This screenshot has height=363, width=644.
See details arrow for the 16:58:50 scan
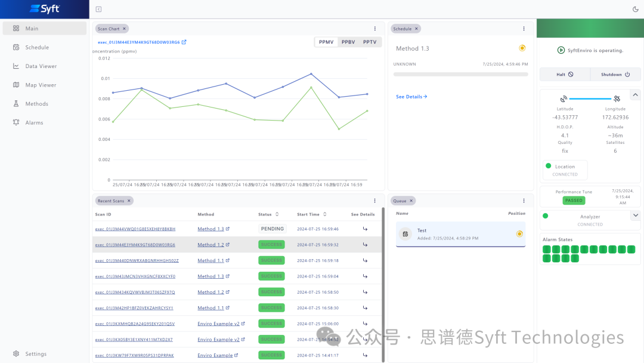tap(365, 292)
